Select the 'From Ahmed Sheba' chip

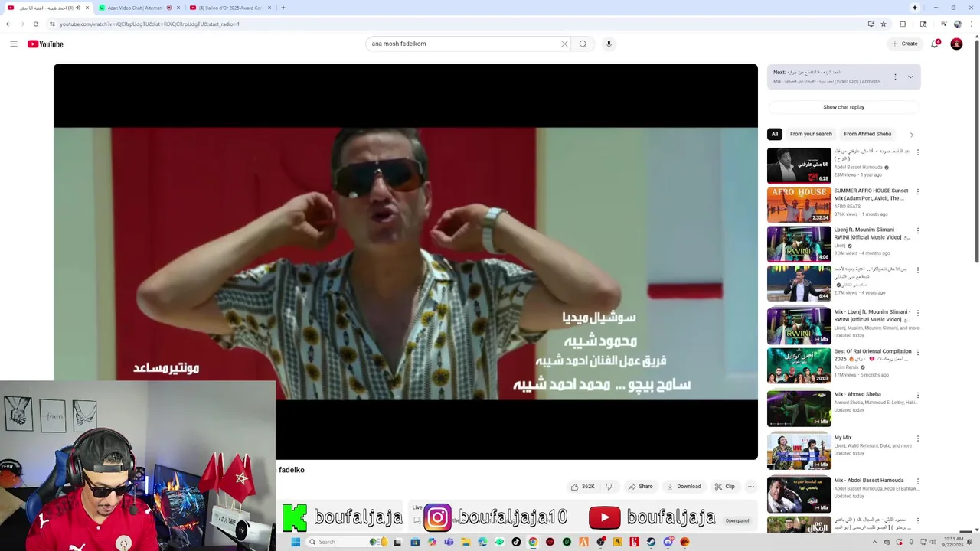pyautogui.click(x=867, y=134)
